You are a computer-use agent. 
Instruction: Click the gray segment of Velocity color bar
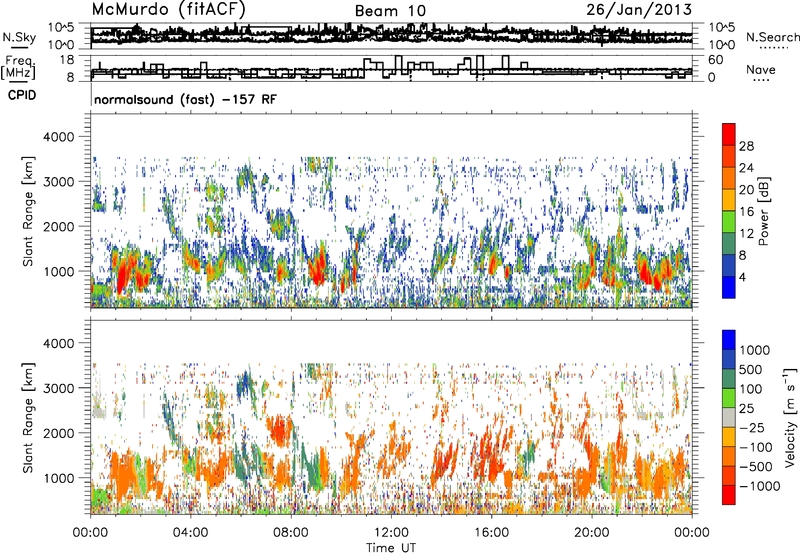[x=729, y=418]
